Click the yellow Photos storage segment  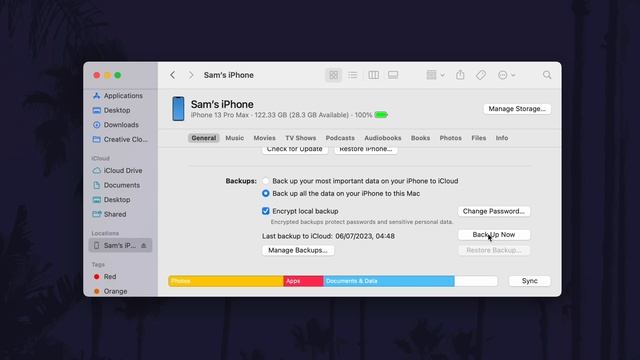coord(226,281)
